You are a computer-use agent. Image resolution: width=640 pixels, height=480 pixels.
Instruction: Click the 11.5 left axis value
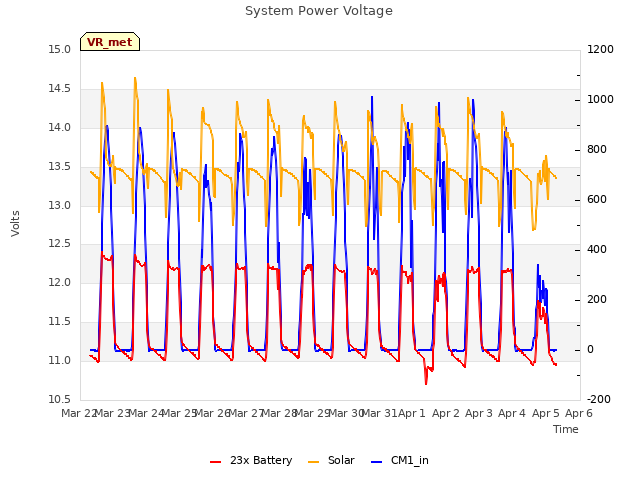pyautogui.click(x=59, y=322)
